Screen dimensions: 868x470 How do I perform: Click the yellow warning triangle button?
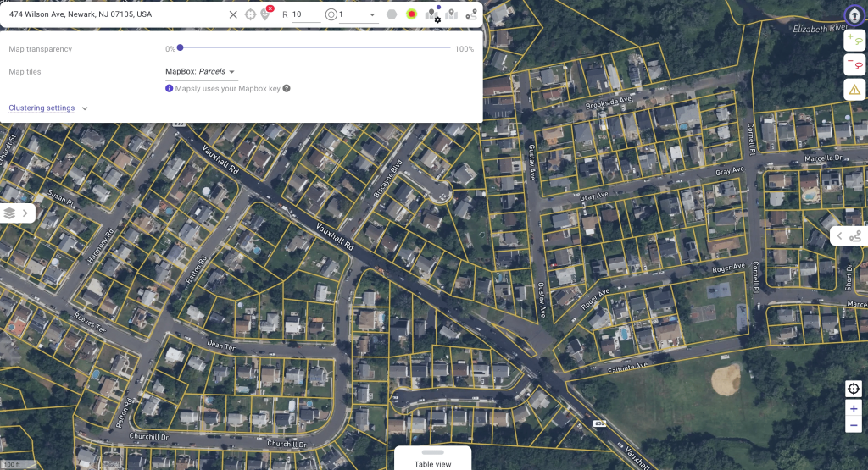point(854,89)
